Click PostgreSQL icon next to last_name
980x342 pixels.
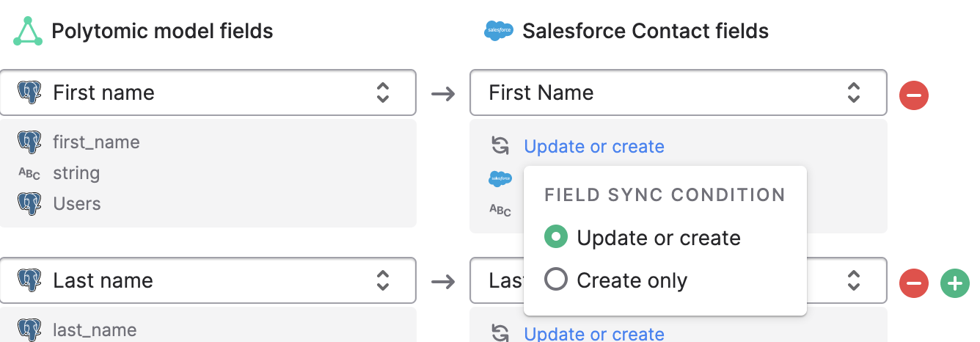click(x=29, y=330)
